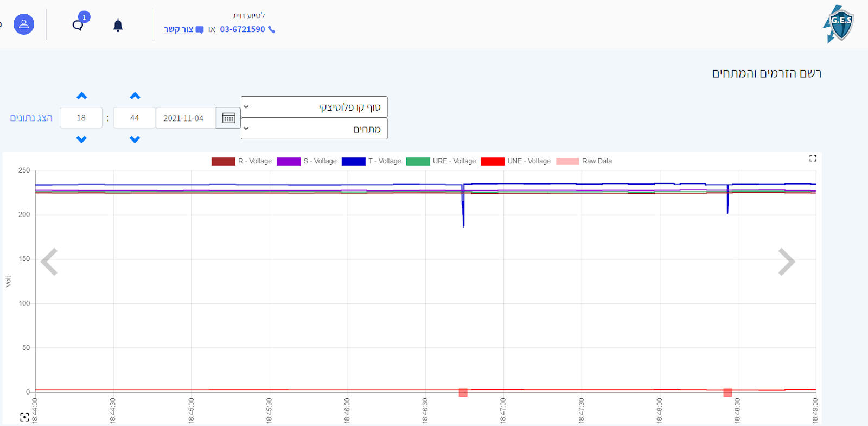Click the G.E.S shield logo
The height and width of the screenshot is (426, 868).
pos(839,24)
